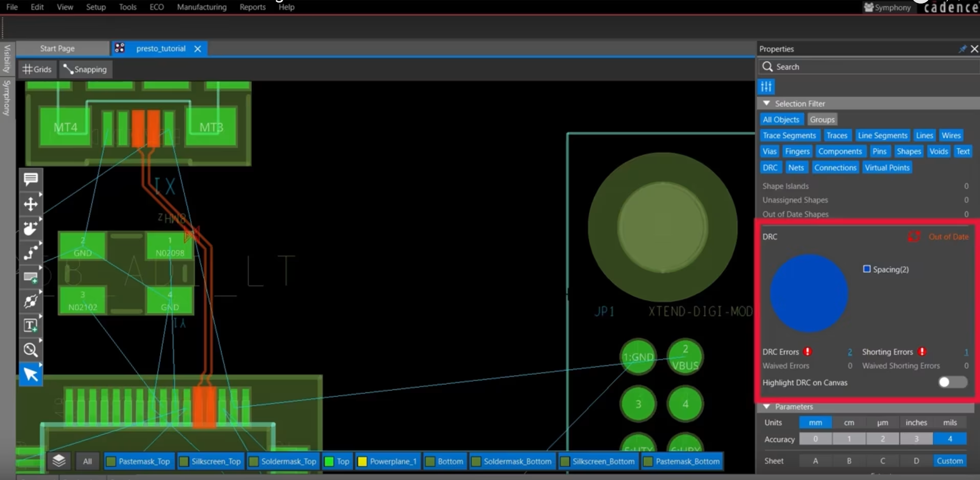The height and width of the screenshot is (480, 980).
Task: Select the Add Text tool
Action: [x=31, y=325]
